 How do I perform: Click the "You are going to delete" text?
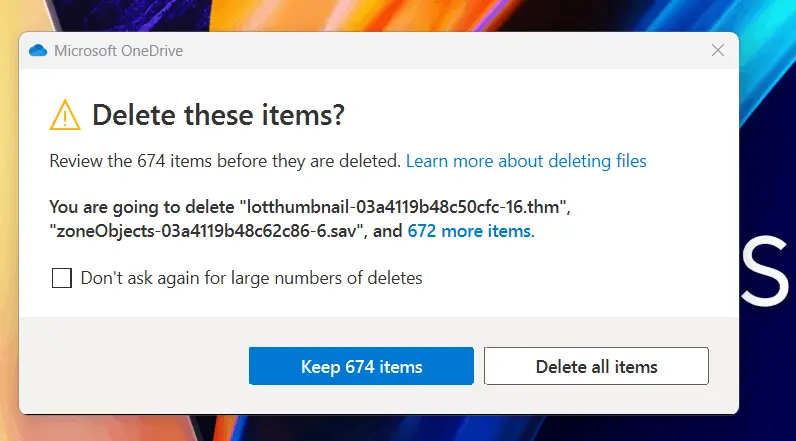pyautogui.click(x=142, y=207)
